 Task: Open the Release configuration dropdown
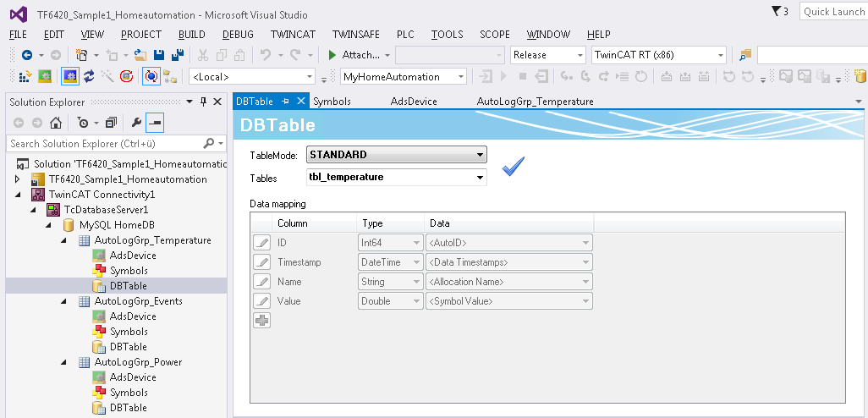[547, 55]
